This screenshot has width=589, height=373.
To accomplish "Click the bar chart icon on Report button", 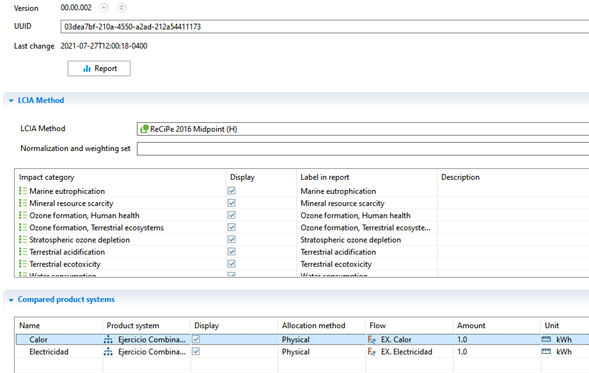I will pyautogui.click(x=87, y=68).
